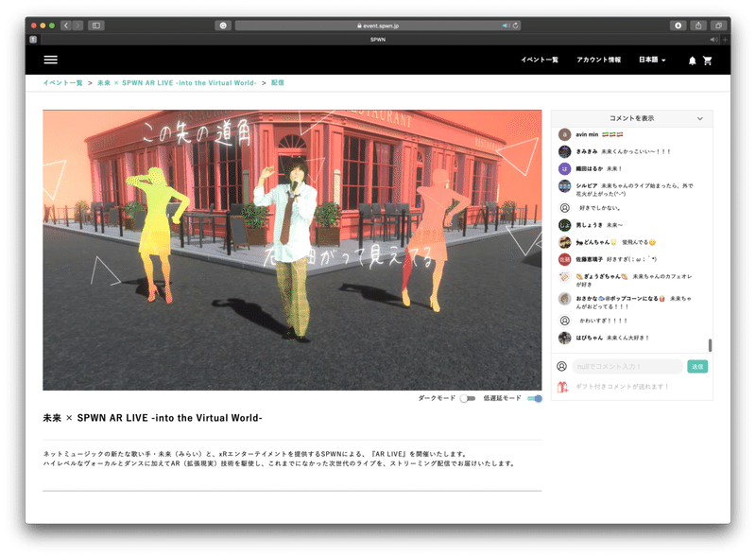This screenshot has width=756, height=557.
Task: Click the event.spwn.jp address bar
Action: point(377,26)
